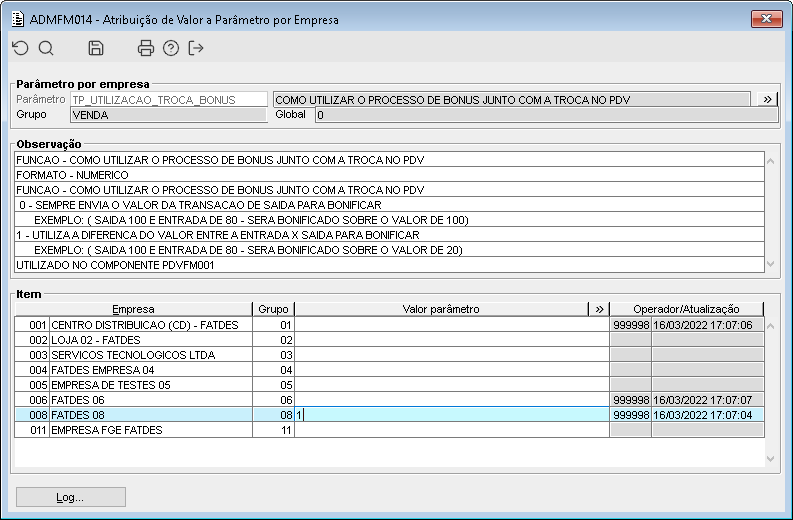Screen dimensions: 793x520
Task: Click line 0 - SEMPRE ENVIA O VALOR
Action: coord(389,205)
